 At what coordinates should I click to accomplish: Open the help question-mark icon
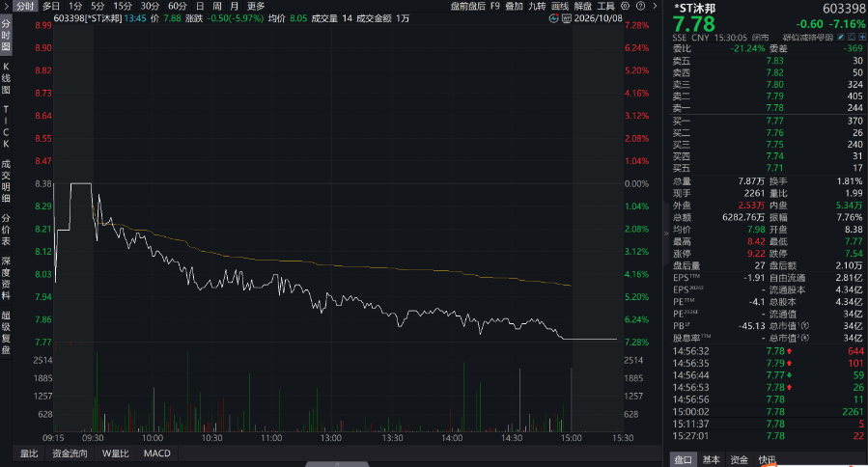pos(640,6)
